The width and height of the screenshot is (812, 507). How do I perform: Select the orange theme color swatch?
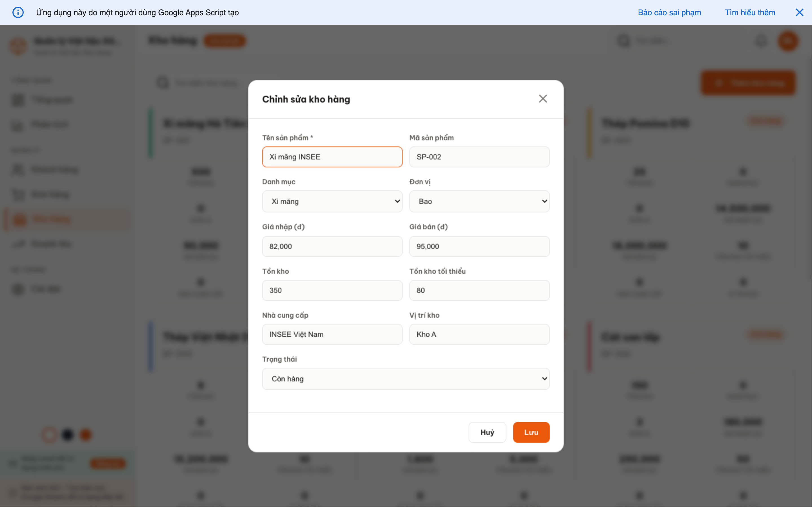coord(85,435)
